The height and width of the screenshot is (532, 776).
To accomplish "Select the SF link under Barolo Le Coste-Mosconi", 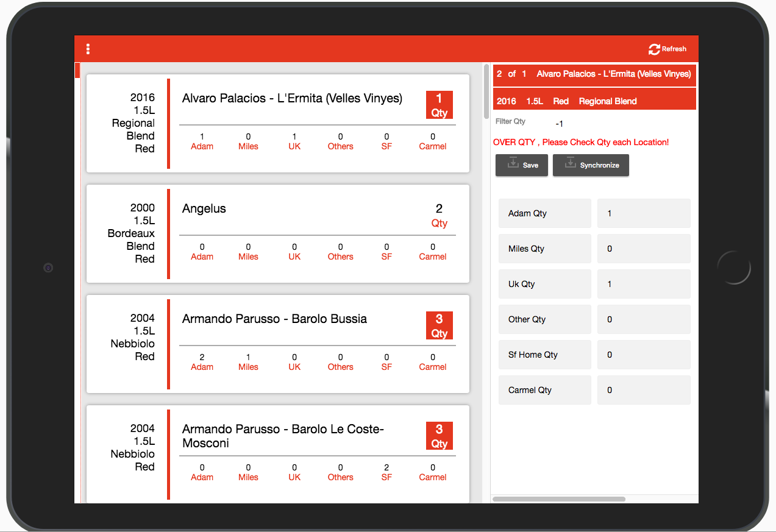I will [x=386, y=477].
